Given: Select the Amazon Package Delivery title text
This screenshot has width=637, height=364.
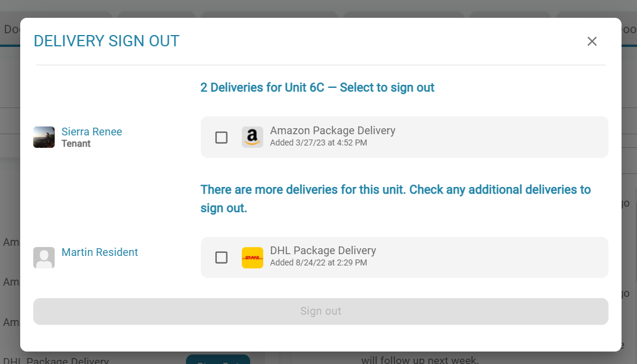Looking at the screenshot, I should coord(332,131).
